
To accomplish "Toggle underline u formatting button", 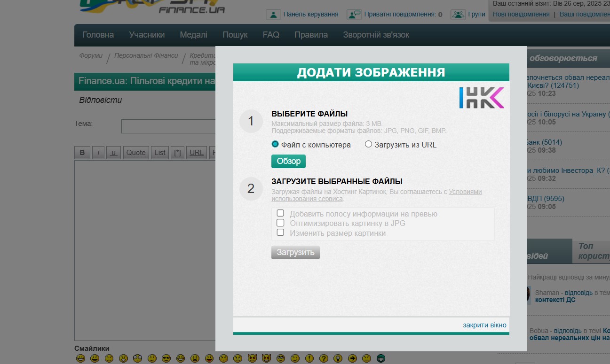I will point(114,152).
